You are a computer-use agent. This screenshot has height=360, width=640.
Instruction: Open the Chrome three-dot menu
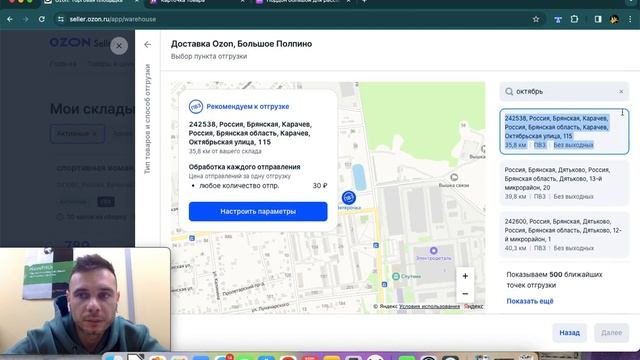tap(630, 19)
